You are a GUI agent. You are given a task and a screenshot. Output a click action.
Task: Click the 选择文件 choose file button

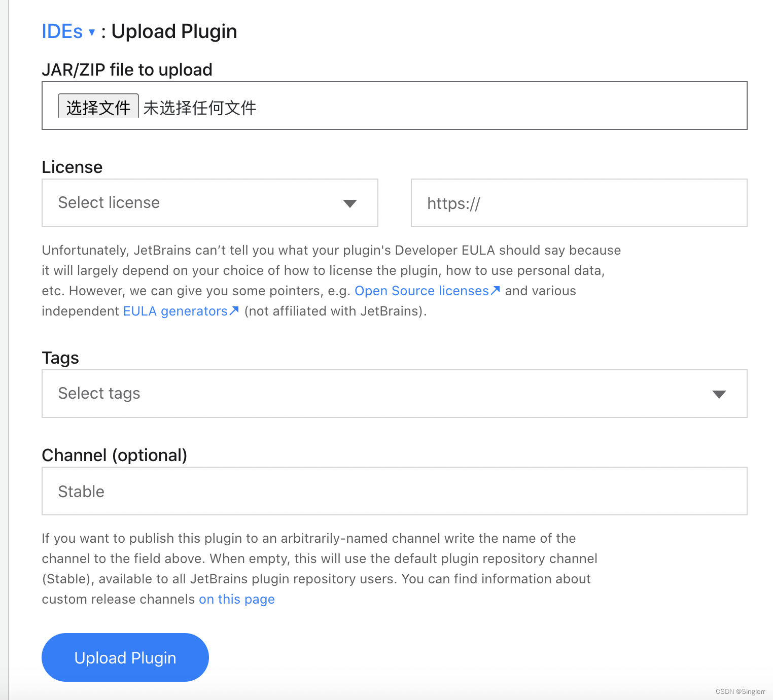[x=98, y=107]
